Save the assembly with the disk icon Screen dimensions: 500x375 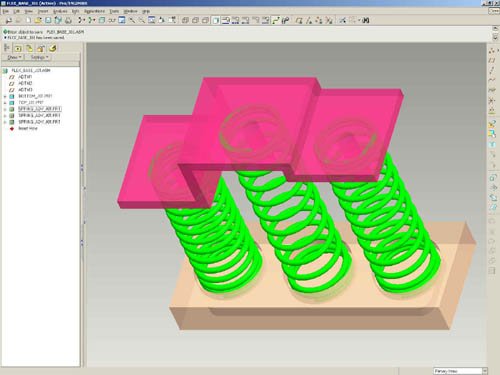point(48,20)
